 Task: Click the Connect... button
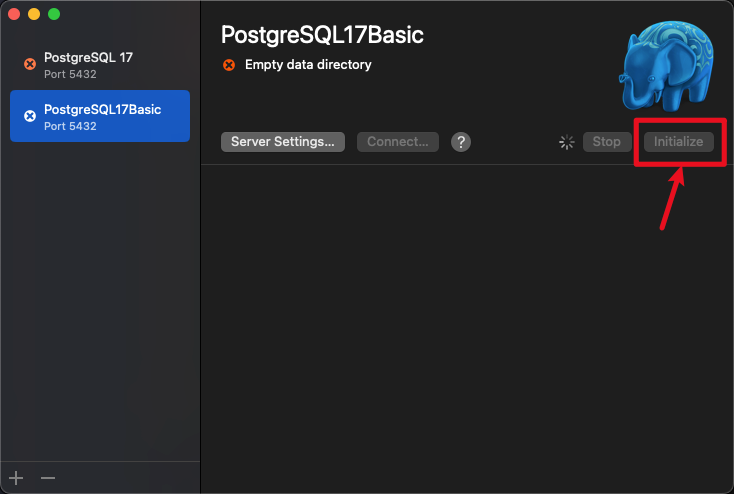398,142
